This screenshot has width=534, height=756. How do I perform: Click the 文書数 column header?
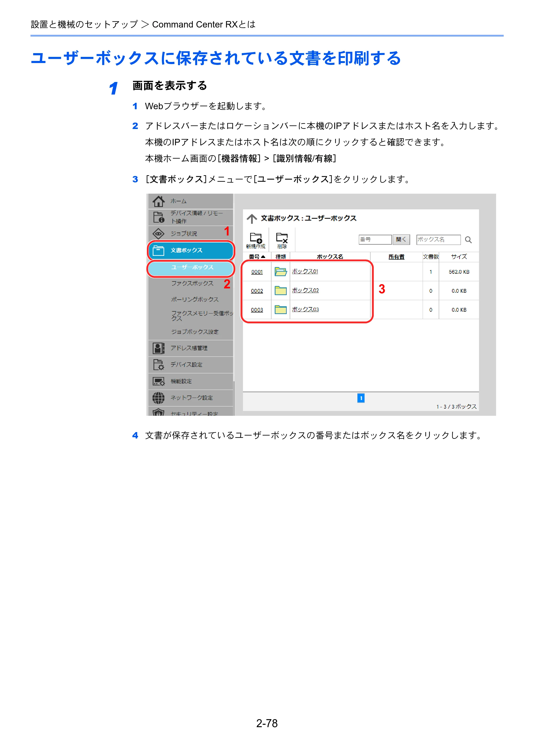(x=431, y=257)
